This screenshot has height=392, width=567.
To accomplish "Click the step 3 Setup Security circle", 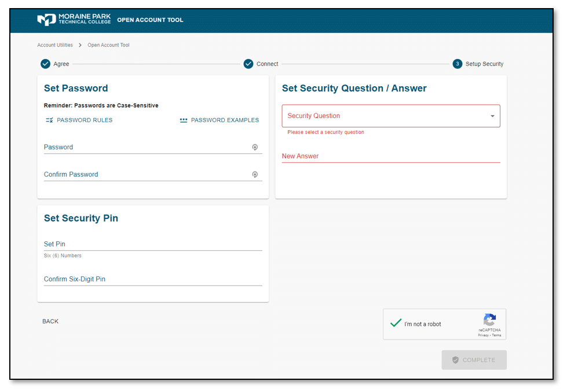I will click(x=458, y=64).
